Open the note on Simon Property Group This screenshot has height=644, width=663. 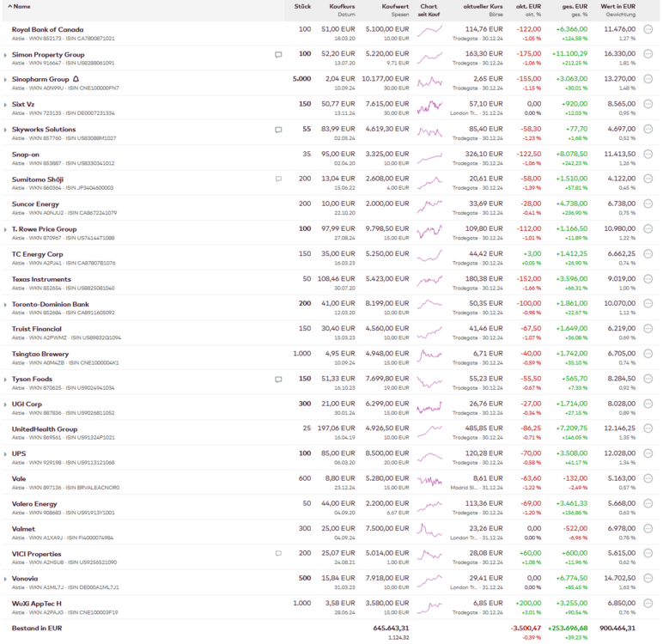278,55
